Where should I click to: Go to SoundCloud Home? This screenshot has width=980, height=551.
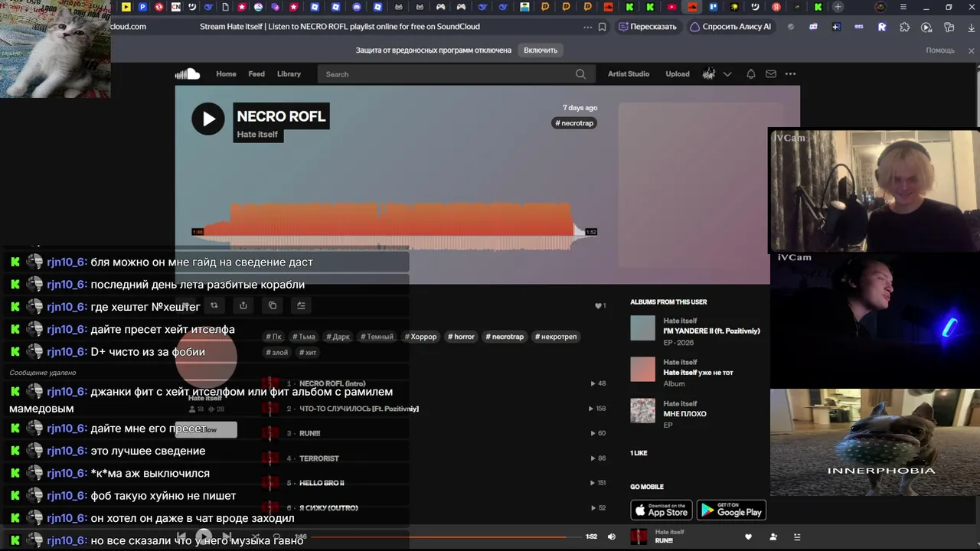pyautogui.click(x=226, y=74)
